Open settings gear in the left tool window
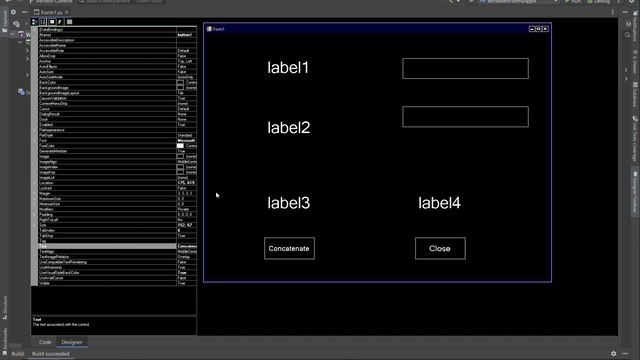Image resolution: width=640 pixels, height=360 pixels. point(13,12)
